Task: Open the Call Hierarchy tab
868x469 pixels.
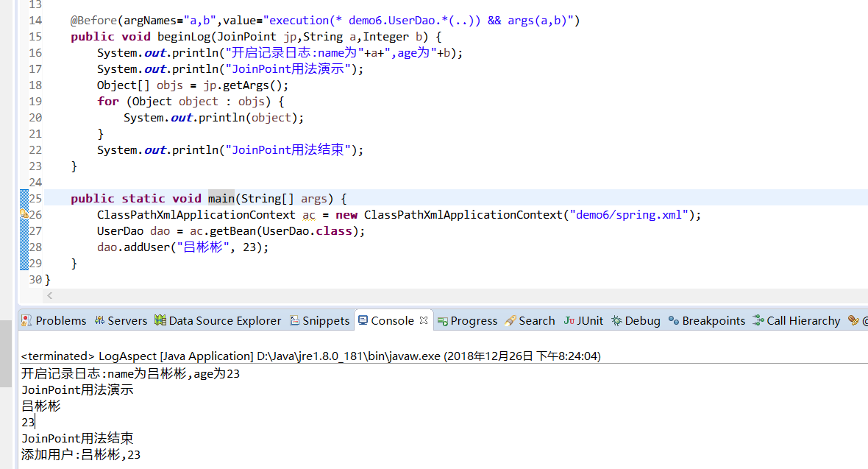Action: click(x=797, y=320)
